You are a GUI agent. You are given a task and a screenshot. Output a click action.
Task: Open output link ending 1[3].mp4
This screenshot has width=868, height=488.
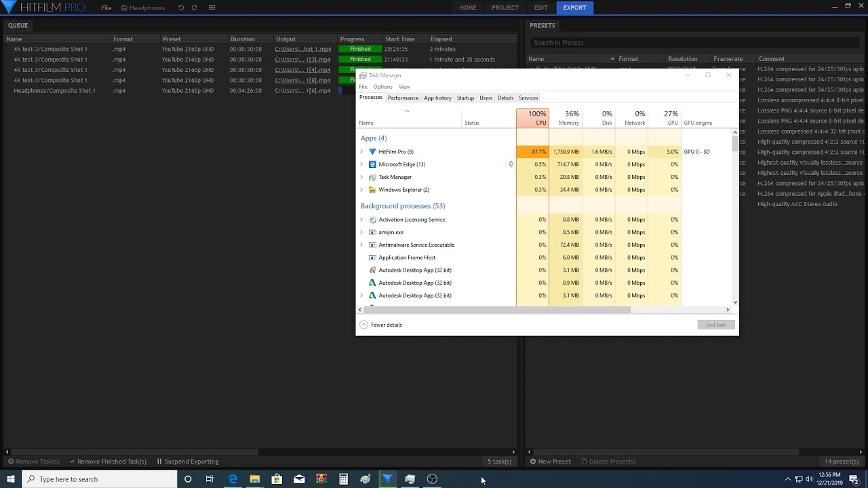pyautogui.click(x=303, y=60)
